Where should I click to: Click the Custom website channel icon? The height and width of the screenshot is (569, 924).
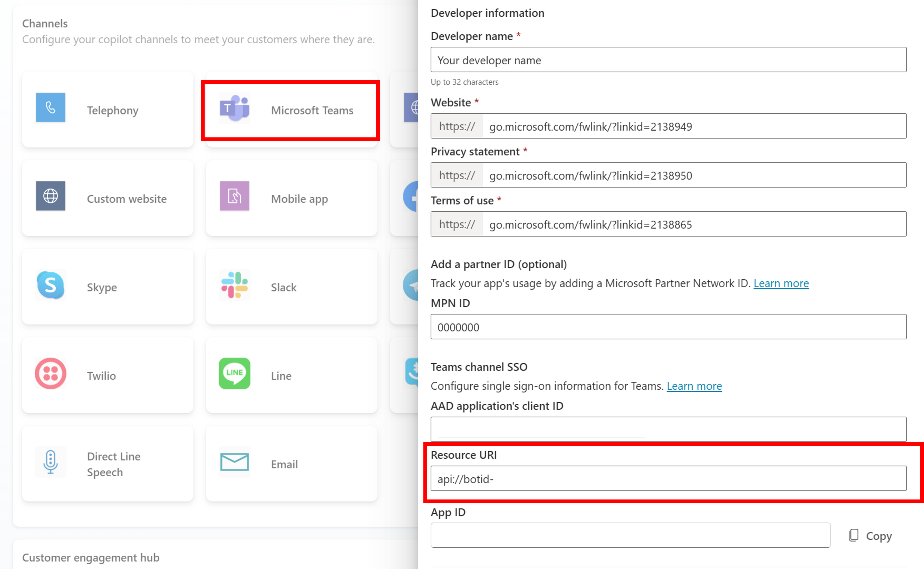(x=50, y=197)
